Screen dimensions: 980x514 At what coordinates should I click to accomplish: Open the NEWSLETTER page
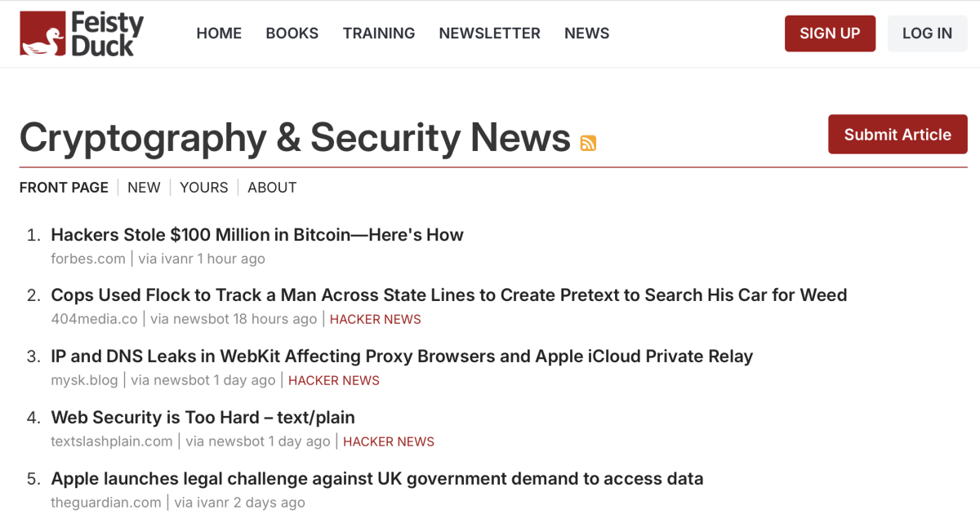pos(490,33)
